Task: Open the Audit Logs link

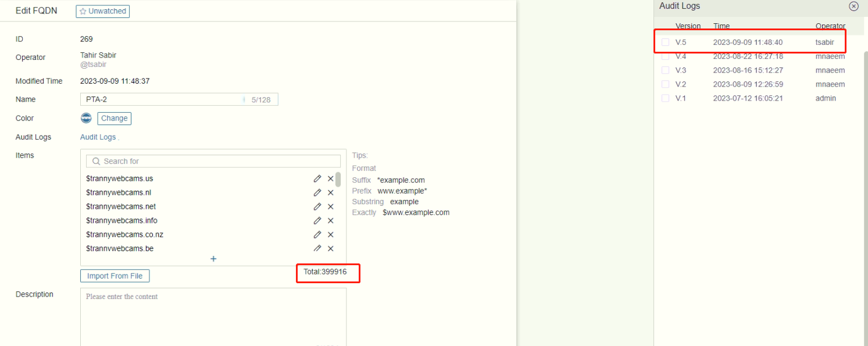Action: (98, 137)
